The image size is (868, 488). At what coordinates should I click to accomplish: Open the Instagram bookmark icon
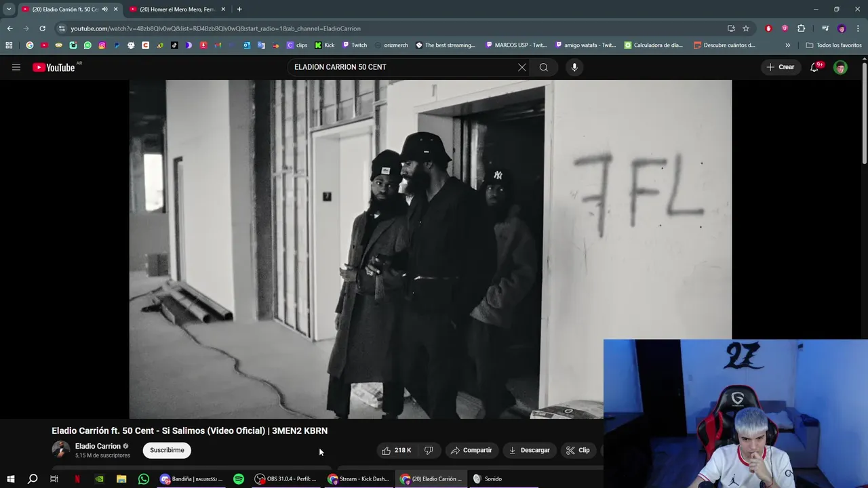click(102, 45)
